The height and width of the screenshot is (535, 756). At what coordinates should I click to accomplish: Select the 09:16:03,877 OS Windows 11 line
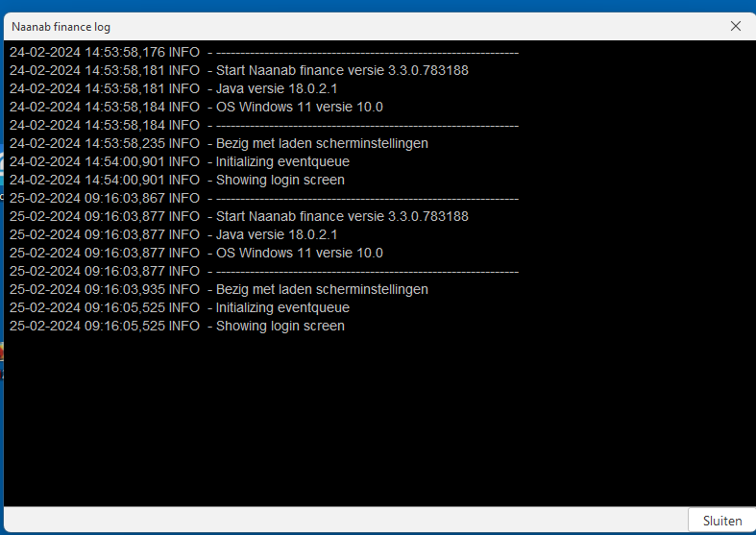[196, 253]
